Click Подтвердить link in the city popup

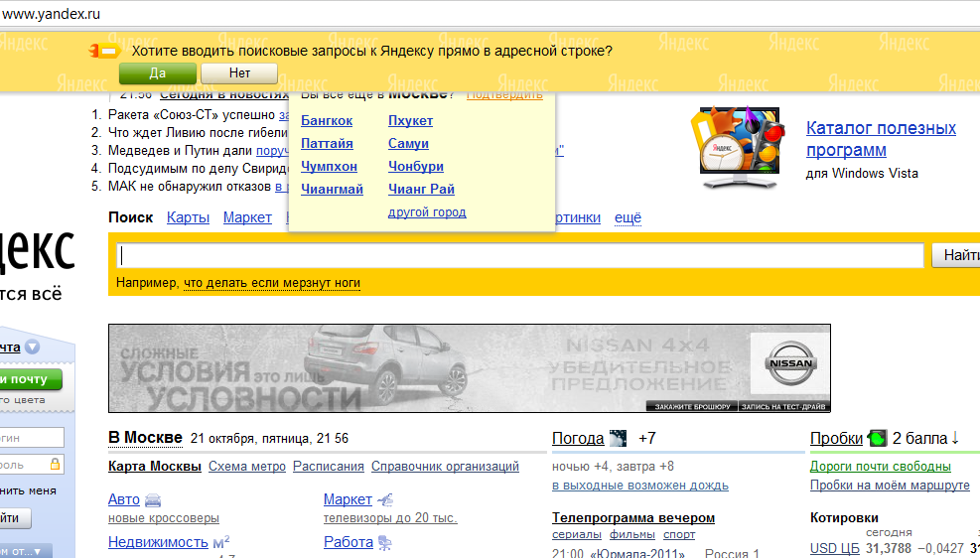tap(504, 95)
